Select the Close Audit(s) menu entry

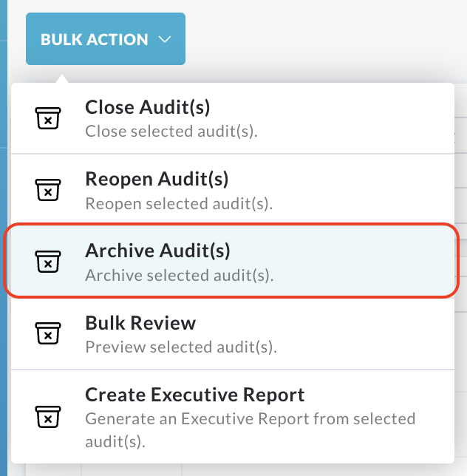pyautogui.click(x=233, y=118)
